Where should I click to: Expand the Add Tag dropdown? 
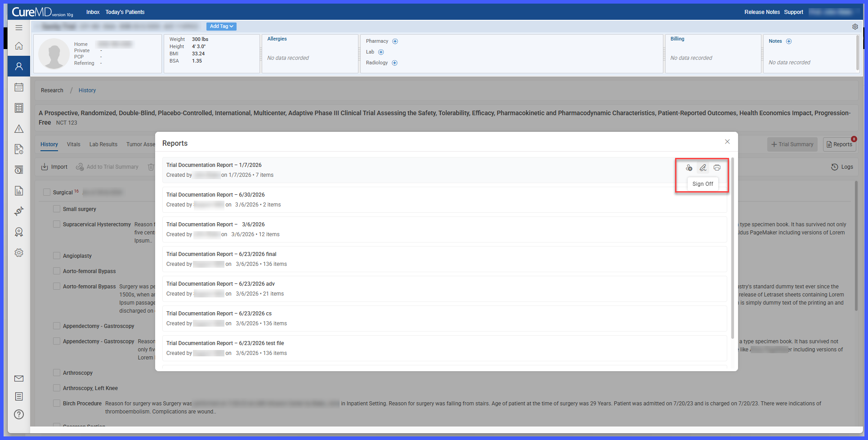221,27
